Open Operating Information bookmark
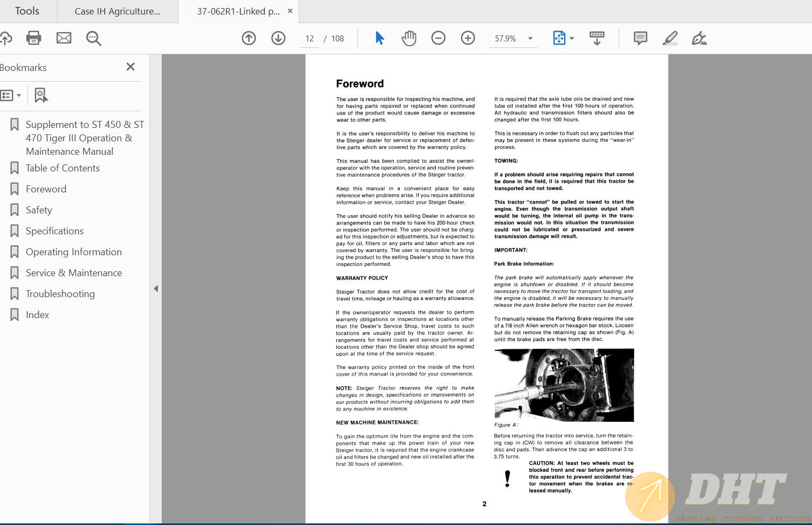812x525 pixels. pyautogui.click(x=74, y=252)
